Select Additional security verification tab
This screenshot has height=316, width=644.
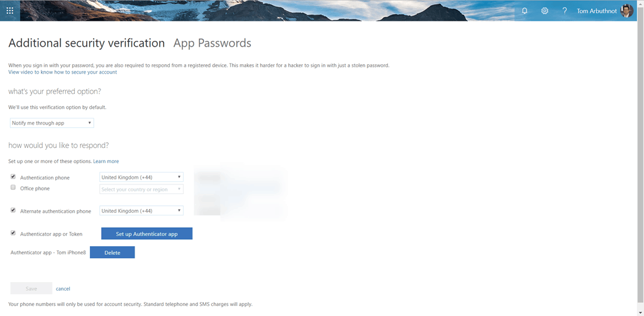tap(86, 43)
